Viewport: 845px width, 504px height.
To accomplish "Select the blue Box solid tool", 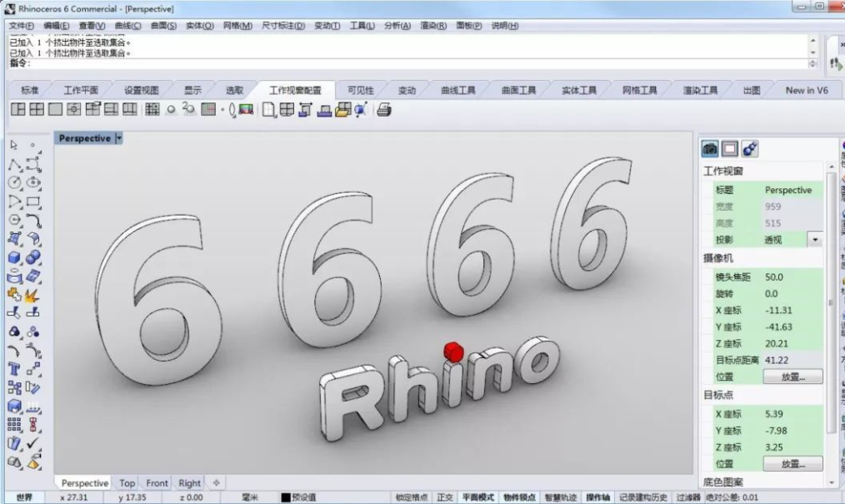I will pos(14,257).
